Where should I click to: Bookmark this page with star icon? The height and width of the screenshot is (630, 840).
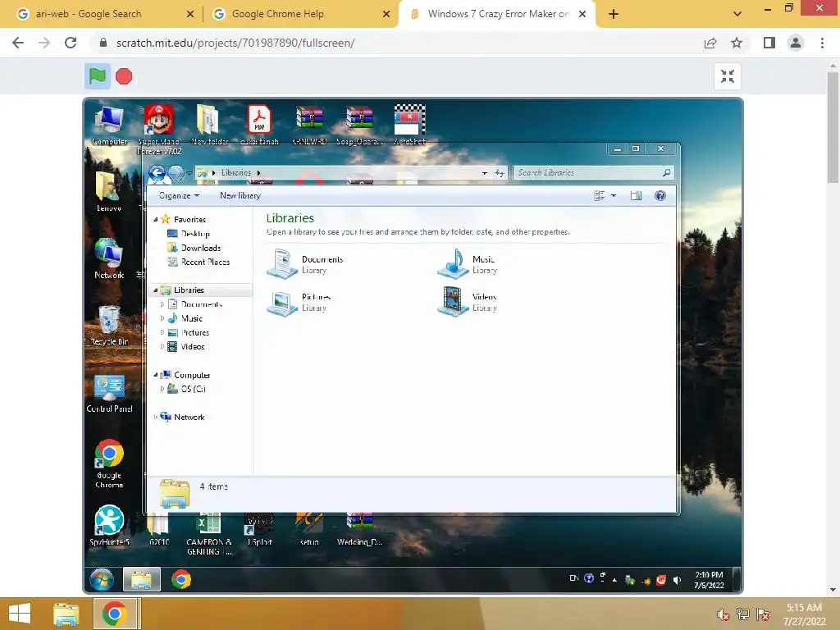click(737, 43)
